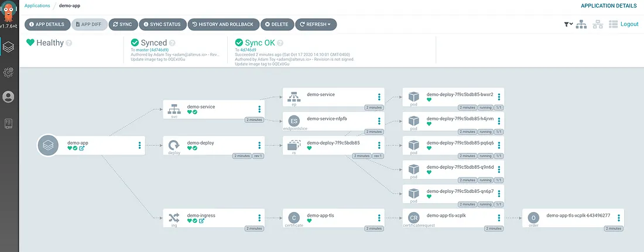Open Settings gears icon in sidebar
Viewport: 644px width, 252px height.
(x=9, y=72)
